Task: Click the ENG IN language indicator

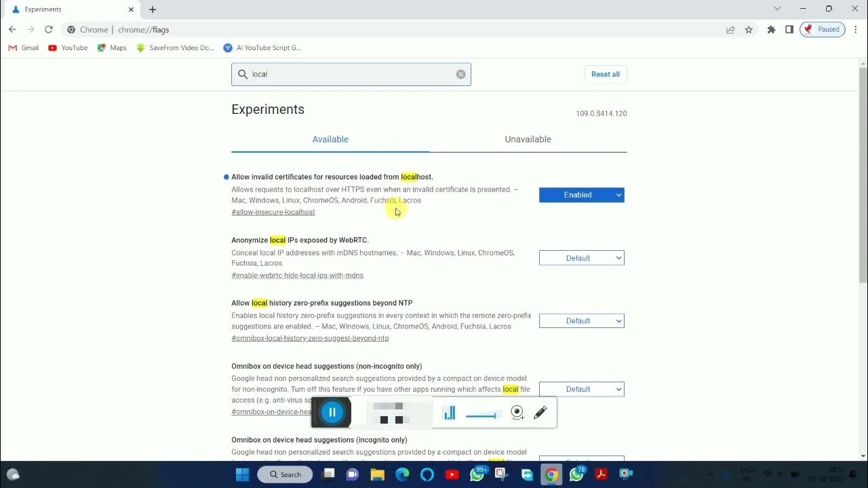Action: 746,474
